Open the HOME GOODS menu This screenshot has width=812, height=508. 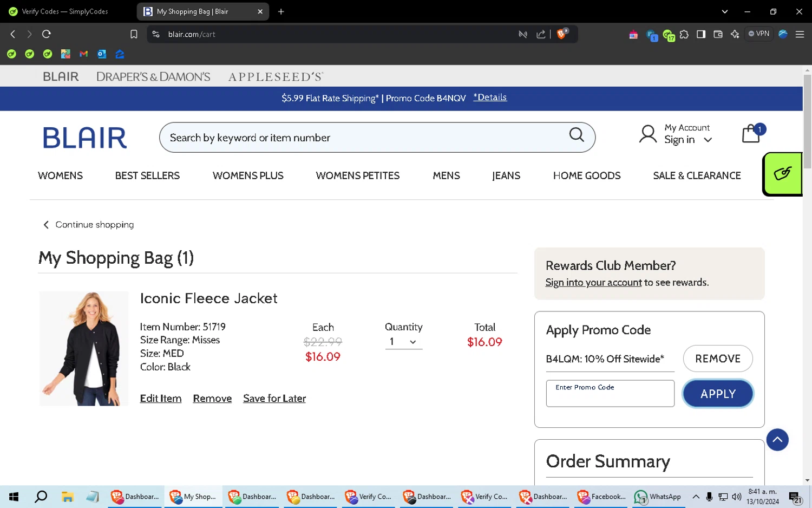pos(587,175)
